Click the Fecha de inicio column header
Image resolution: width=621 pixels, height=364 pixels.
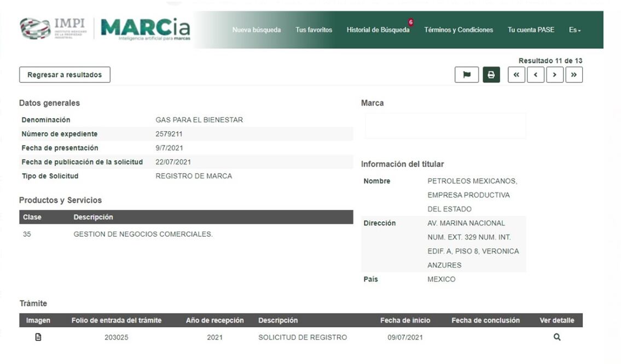405,320
